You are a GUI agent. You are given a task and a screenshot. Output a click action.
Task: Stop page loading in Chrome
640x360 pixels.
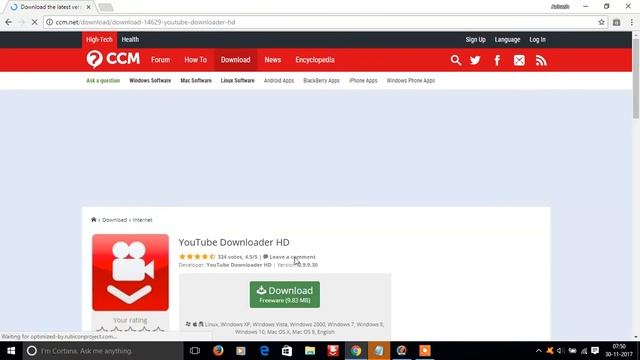click(35, 22)
